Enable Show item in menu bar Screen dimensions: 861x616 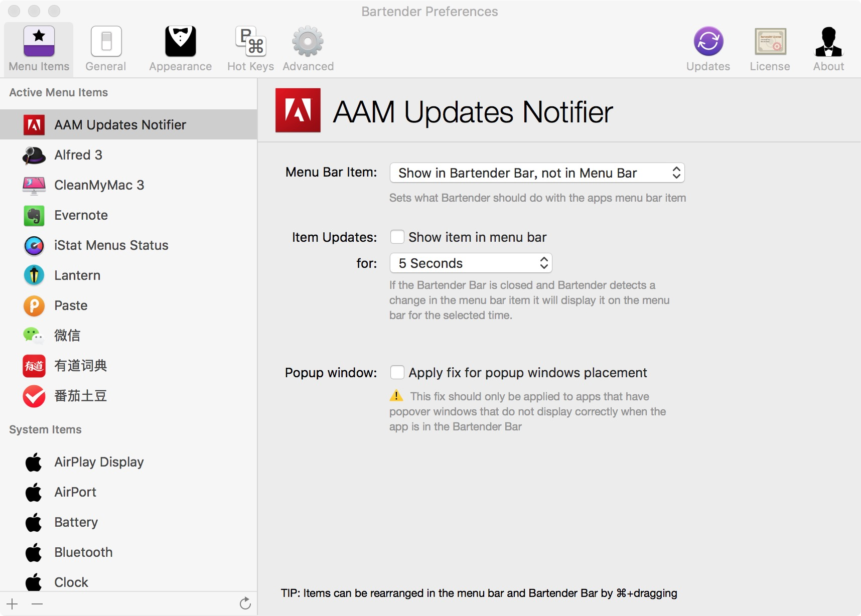(x=397, y=237)
